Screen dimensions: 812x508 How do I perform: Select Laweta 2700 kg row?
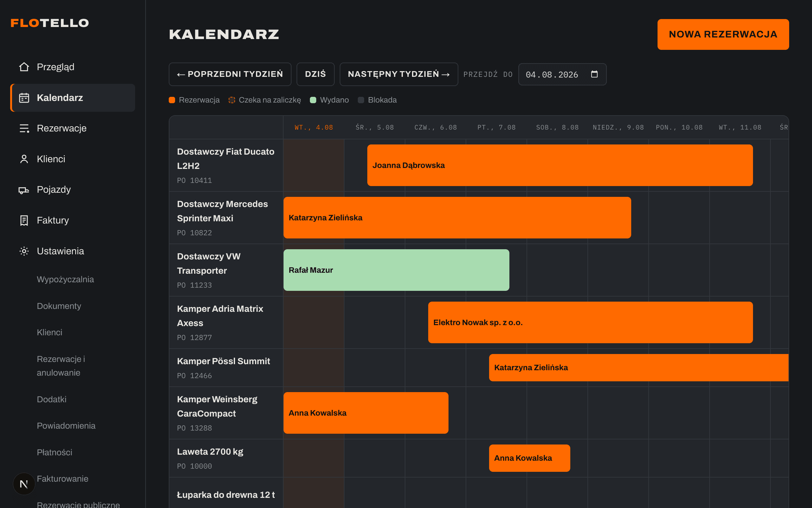click(x=226, y=458)
